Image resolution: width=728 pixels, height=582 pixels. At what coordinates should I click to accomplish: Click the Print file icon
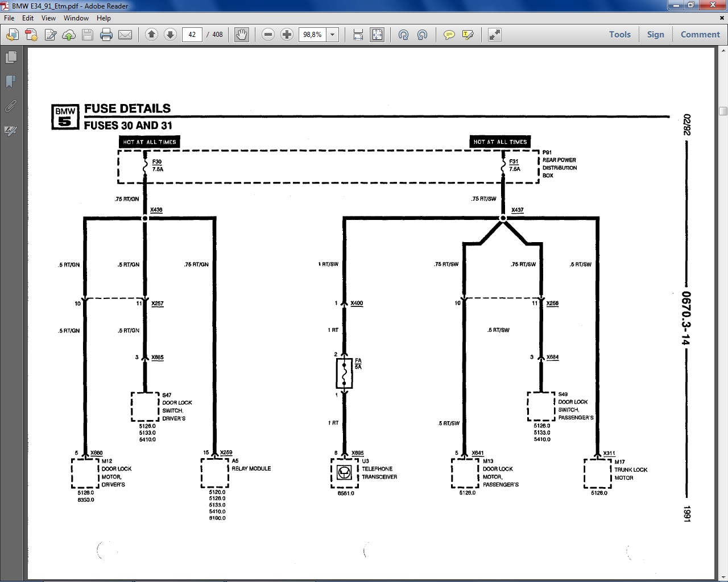coord(106,35)
